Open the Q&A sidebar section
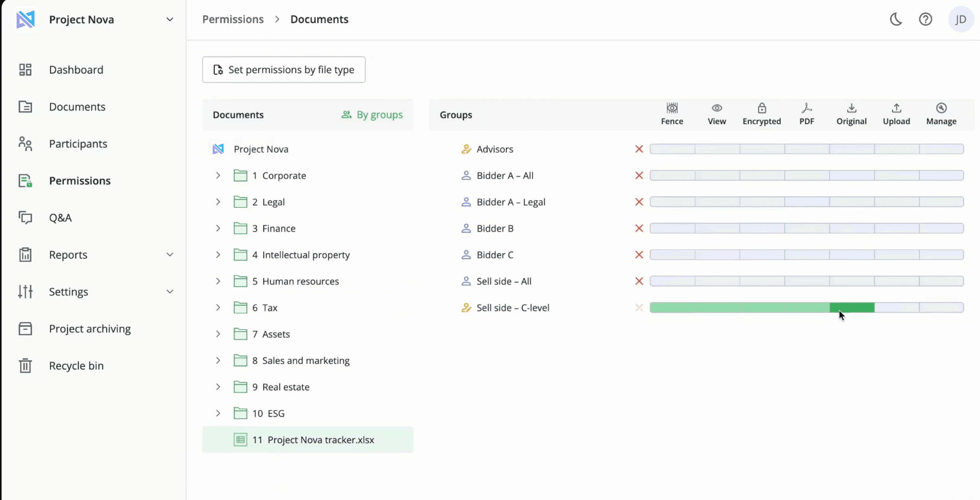 (60, 218)
